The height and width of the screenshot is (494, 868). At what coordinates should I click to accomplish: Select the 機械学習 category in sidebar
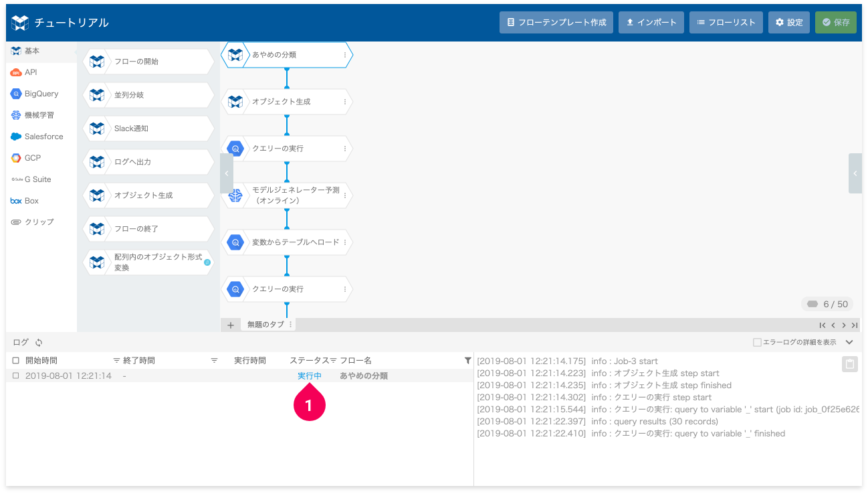click(41, 115)
